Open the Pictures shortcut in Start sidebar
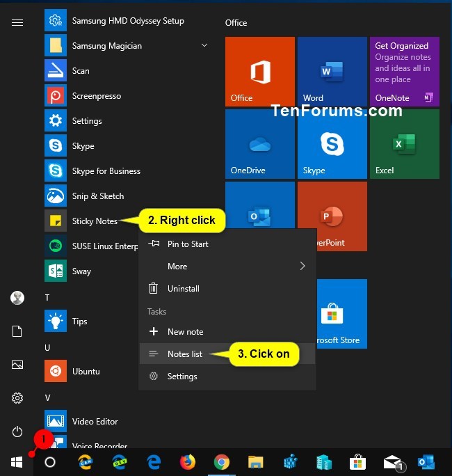The image size is (452, 476). pos(17,365)
